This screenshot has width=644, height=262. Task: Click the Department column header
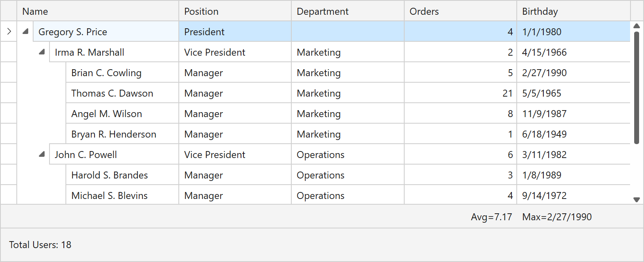coord(347,11)
